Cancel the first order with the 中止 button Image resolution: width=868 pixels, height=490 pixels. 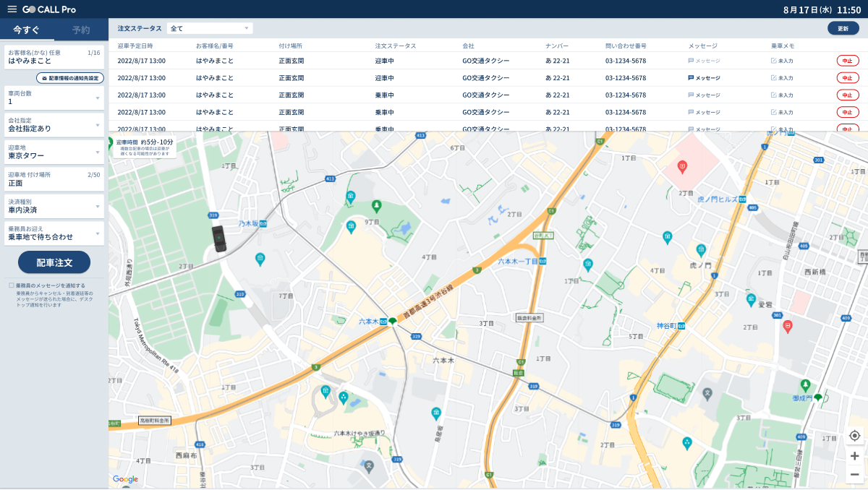[847, 60]
